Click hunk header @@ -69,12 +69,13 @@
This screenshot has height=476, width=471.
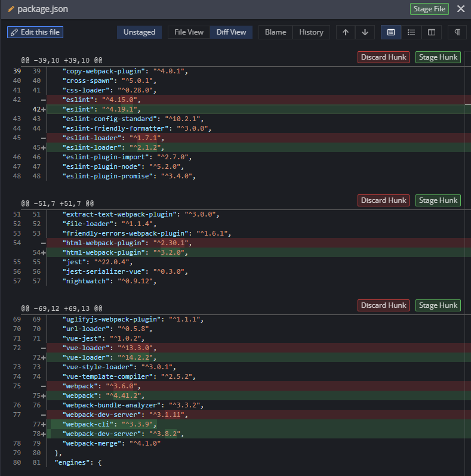(61, 309)
